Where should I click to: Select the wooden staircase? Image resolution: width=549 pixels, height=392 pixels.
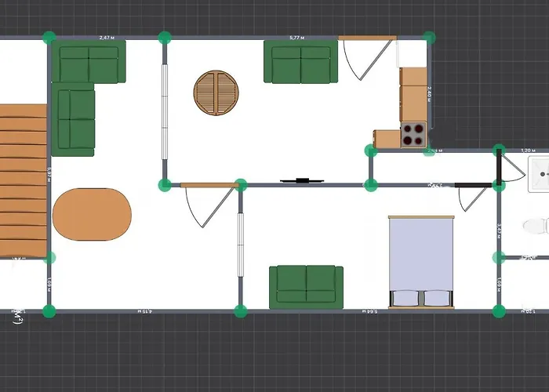tap(23, 180)
